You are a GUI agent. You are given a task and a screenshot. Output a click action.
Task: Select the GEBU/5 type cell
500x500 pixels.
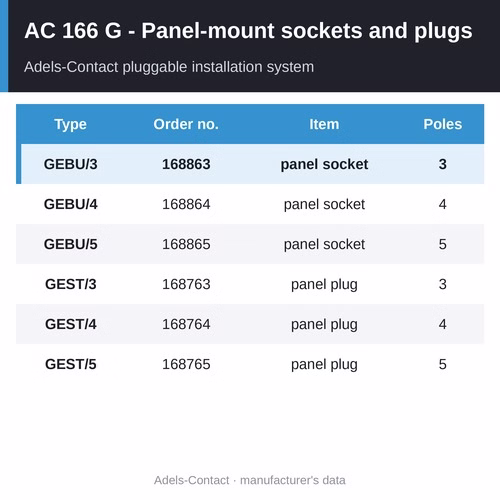tap(71, 244)
